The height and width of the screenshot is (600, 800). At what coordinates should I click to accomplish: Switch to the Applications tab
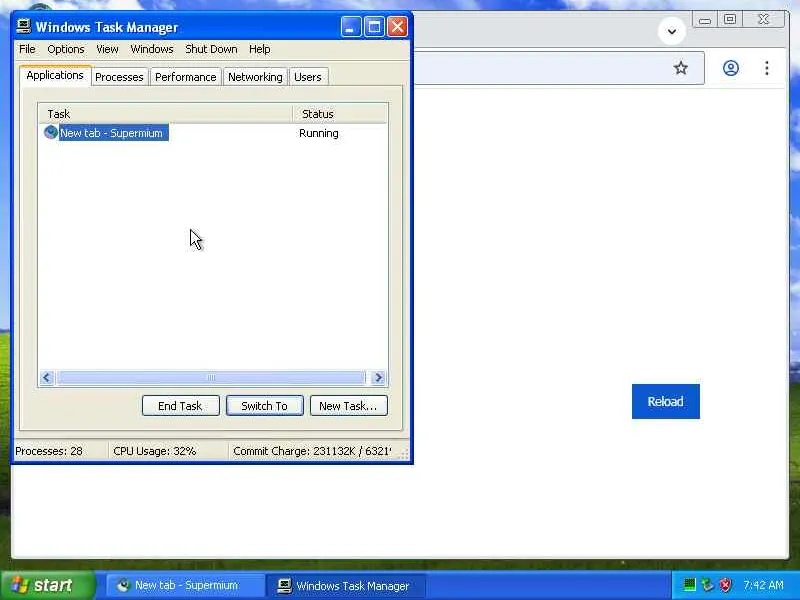(55, 75)
